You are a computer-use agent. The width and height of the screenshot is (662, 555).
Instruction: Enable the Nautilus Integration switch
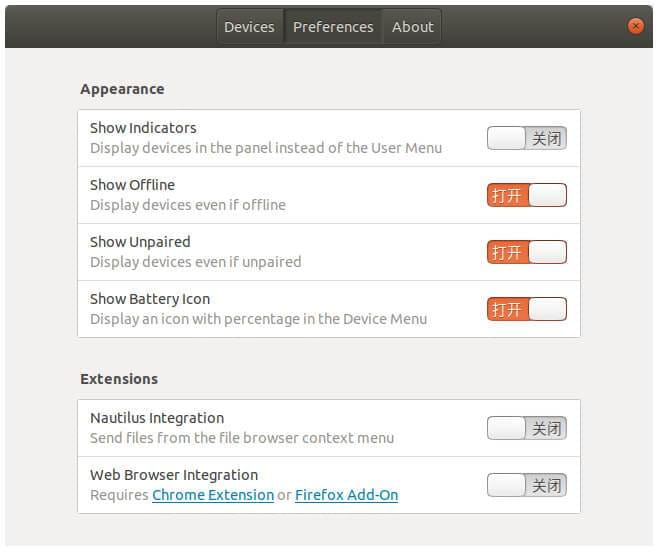click(527, 428)
